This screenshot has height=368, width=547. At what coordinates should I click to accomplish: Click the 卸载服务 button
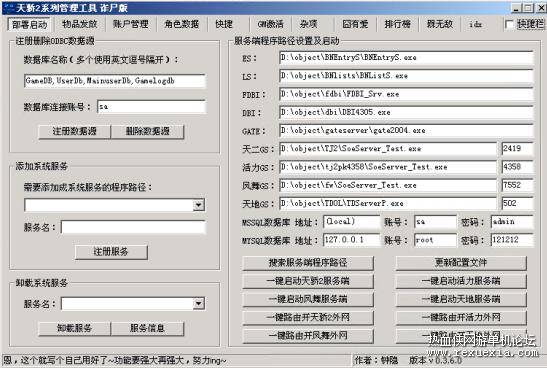click(x=74, y=328)
